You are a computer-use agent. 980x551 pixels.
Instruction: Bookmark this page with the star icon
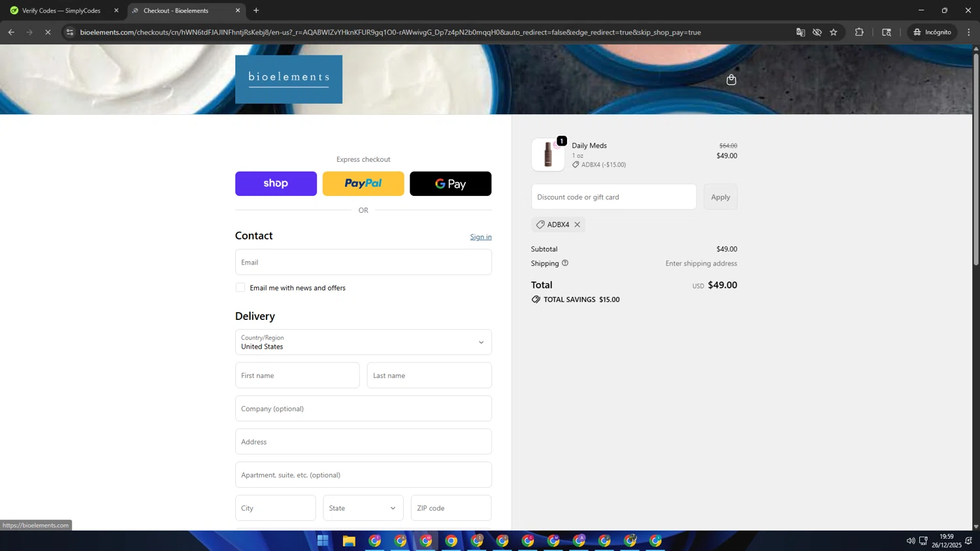(834, 32)
